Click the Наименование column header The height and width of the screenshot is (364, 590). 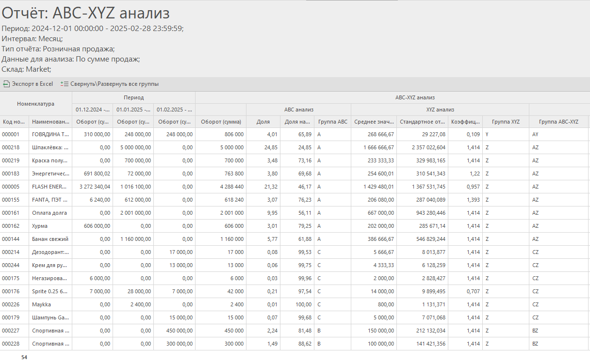[50, 122]
